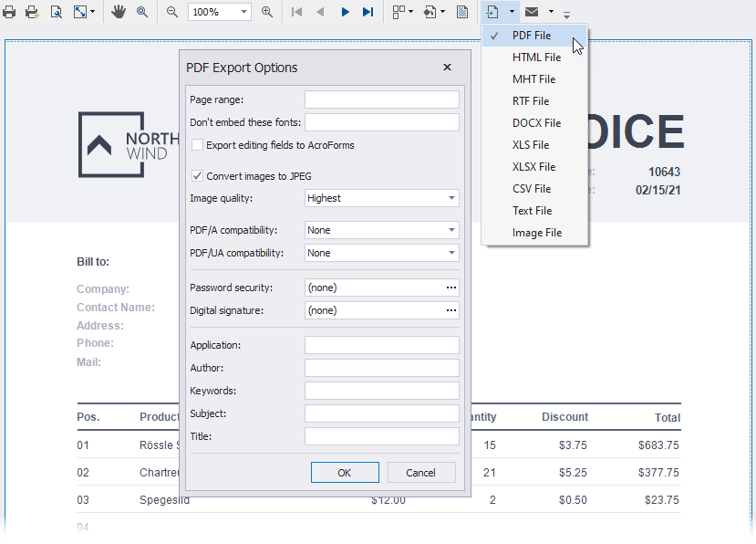The height and width of the screenshot is (544, 756).
Task: Open the 100% zoom combo box
Action: [220, 12]
